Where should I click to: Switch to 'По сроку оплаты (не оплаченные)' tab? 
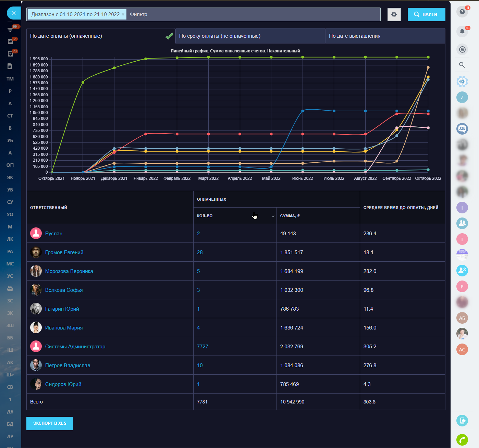tap(220, 36)
